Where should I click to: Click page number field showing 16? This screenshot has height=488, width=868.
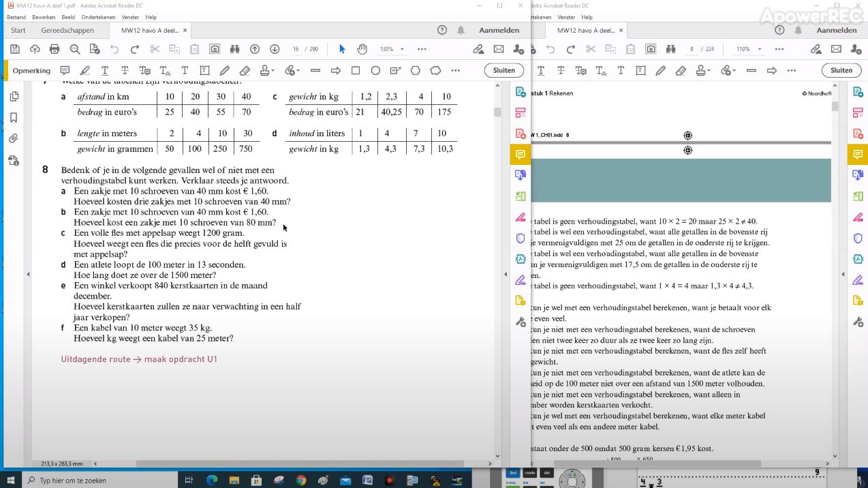296,49
